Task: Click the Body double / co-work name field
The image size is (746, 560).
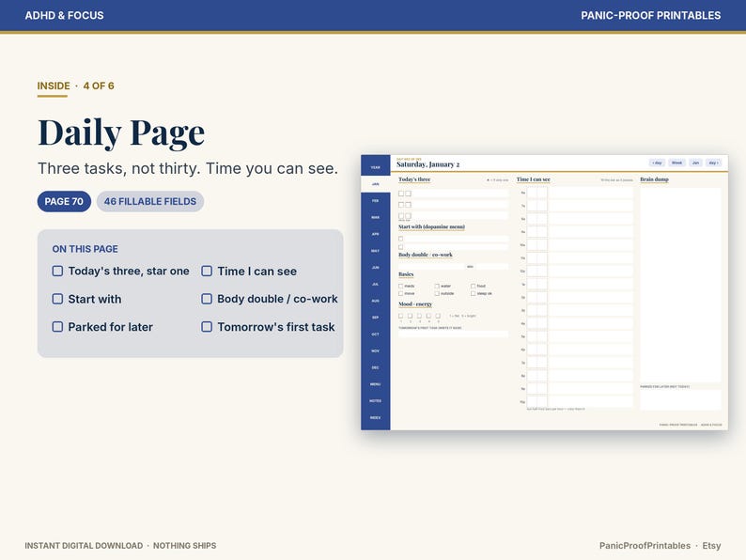Action: [x=431, y=267]
